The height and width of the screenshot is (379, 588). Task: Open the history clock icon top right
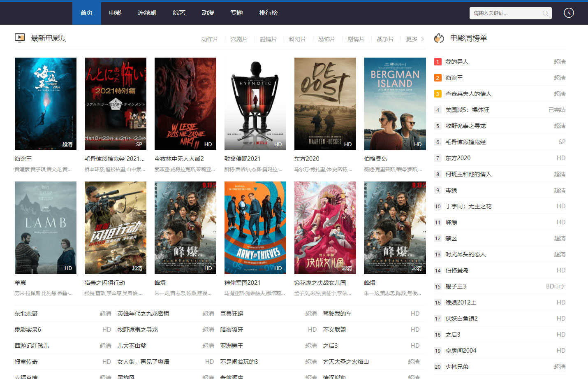569,13
